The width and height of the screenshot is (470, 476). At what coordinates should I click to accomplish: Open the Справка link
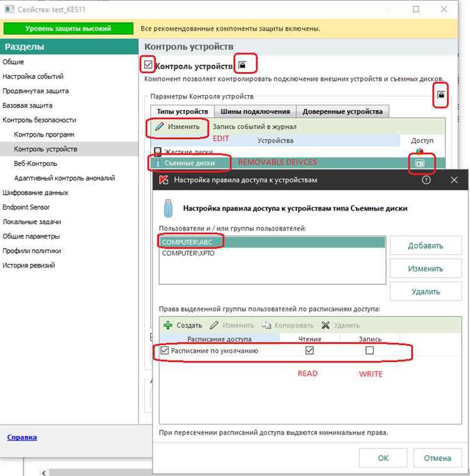click(22, 437)
